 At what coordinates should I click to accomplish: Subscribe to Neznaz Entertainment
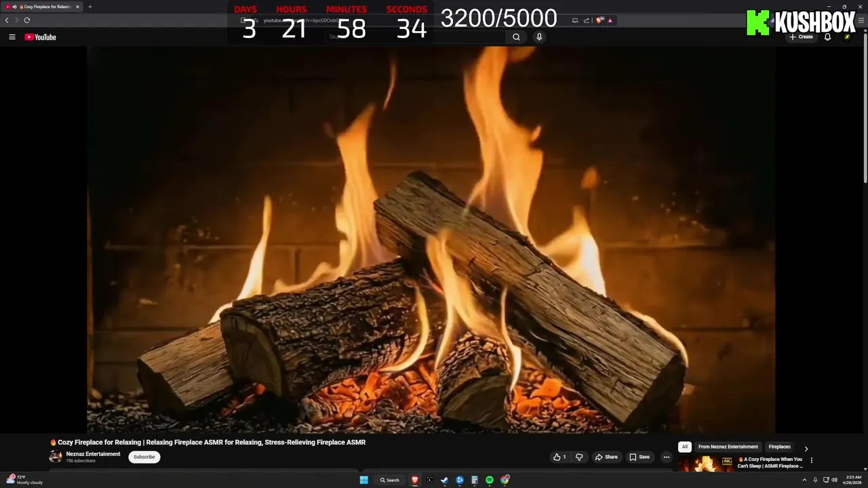[x=144, y=457]
